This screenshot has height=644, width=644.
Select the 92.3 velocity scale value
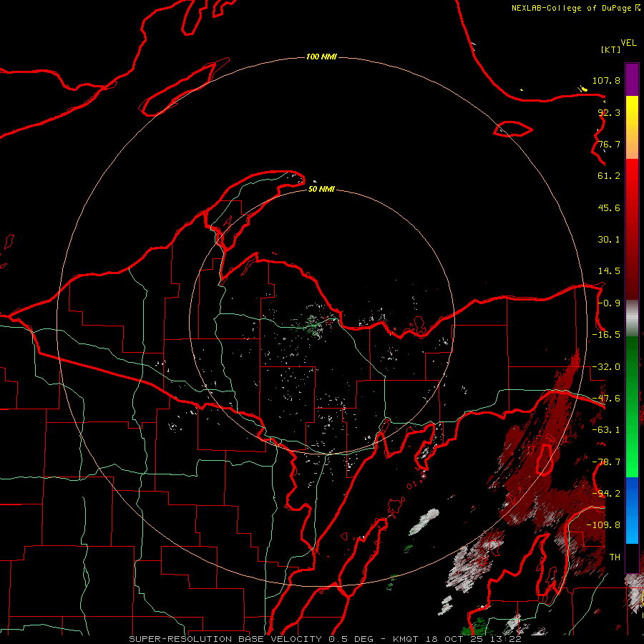pos(609,112)
